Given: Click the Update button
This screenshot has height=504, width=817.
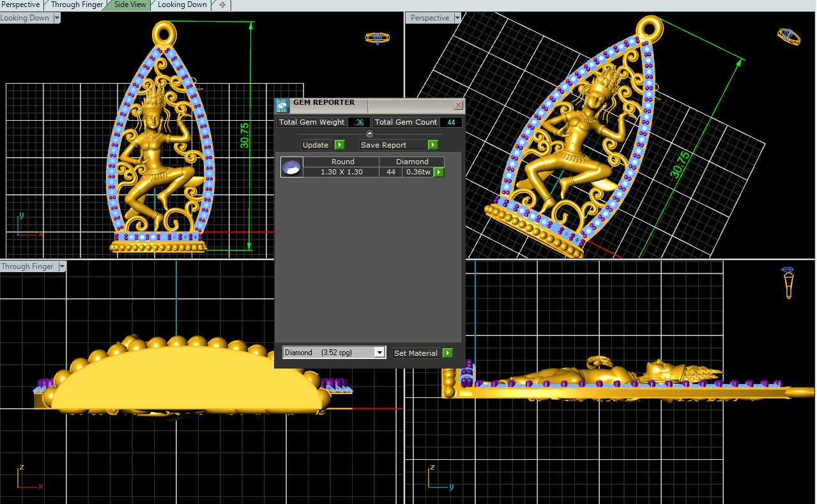Looking at the screenshot, I should pyautogui.click(x=316, y=145).
